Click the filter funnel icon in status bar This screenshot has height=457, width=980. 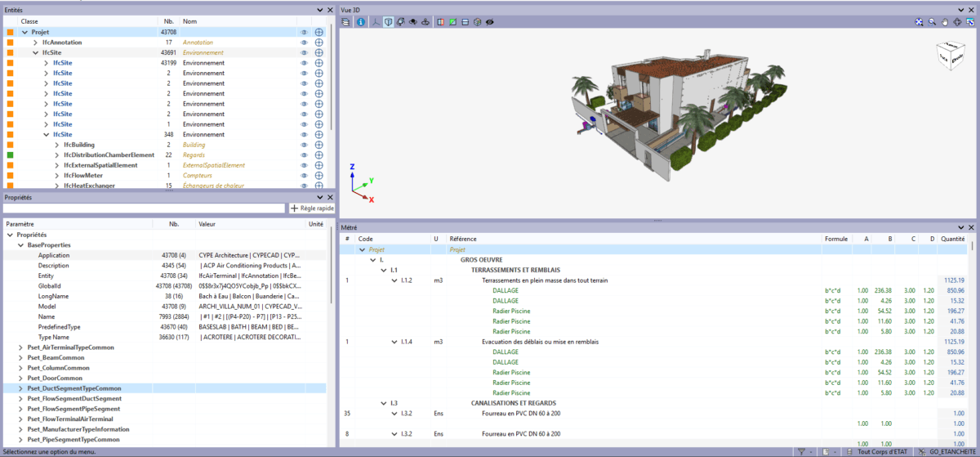[801, 451]
